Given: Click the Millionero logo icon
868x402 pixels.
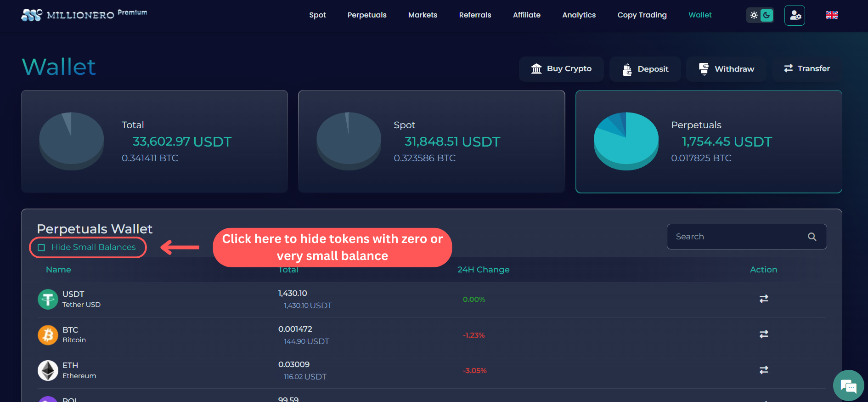Looking at the screenshot, I should (32, 15).
